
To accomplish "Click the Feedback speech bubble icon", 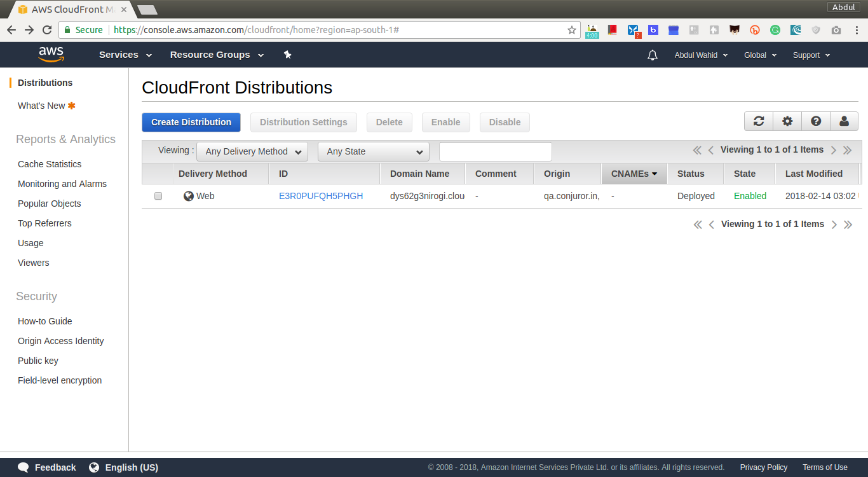I will (x=24, y=467).
